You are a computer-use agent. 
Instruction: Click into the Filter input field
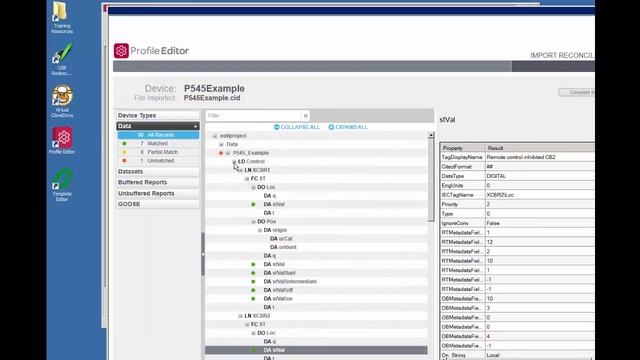[x=254, y=116]
